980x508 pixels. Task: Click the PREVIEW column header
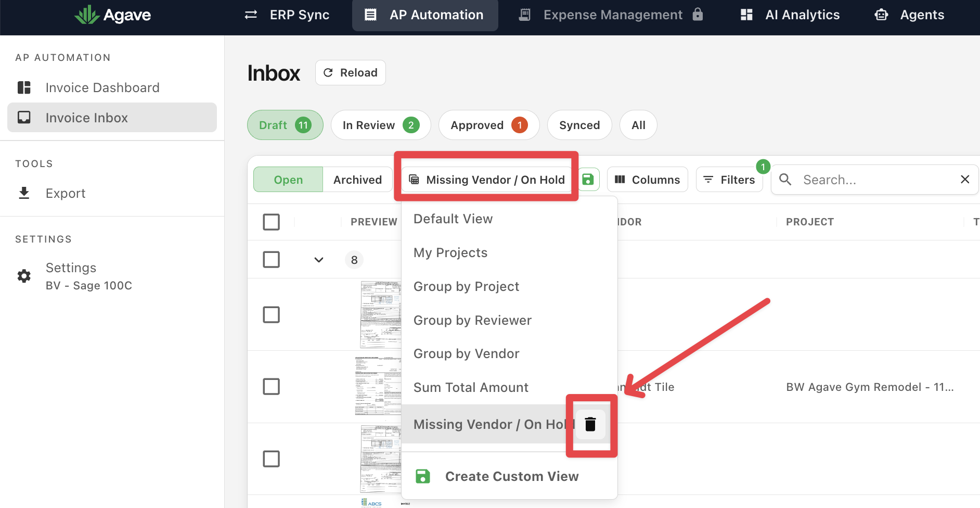[374, 222]
